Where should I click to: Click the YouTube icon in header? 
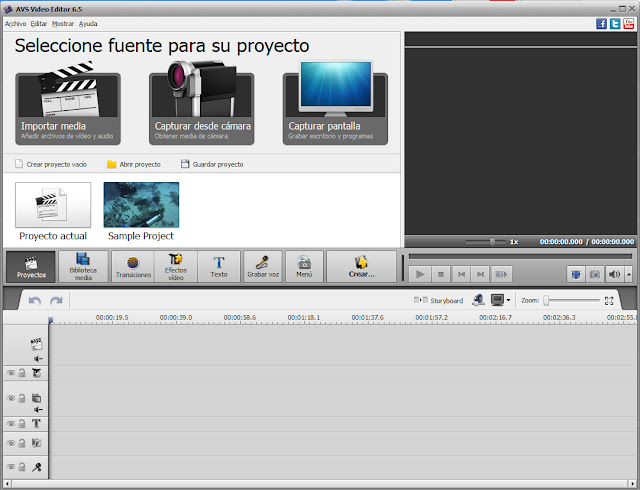[628, 23]
